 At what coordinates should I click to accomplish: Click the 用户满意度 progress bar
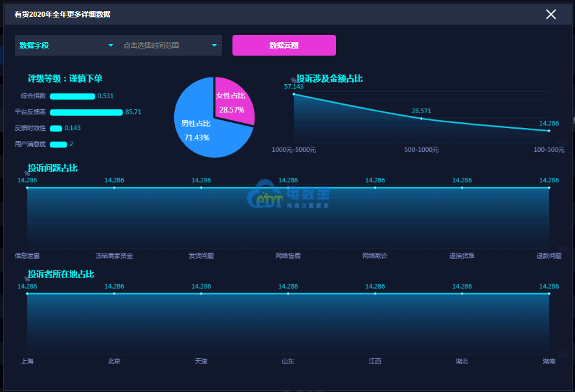(58, 144)
